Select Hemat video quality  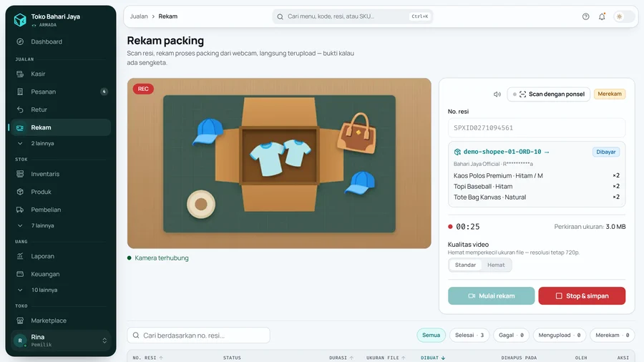tap(496, 265)
